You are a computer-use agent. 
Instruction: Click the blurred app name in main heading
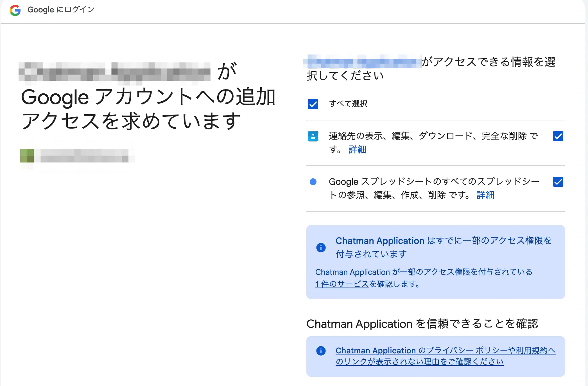click(x=115, y=71)
